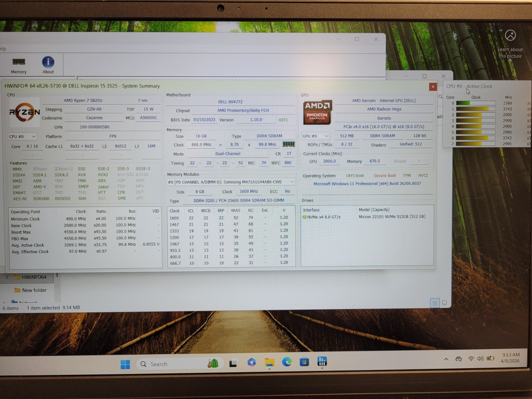Click the Core 0 clock bar
Viewport: 532px width, 399px height.
click(x=476, y=103)
